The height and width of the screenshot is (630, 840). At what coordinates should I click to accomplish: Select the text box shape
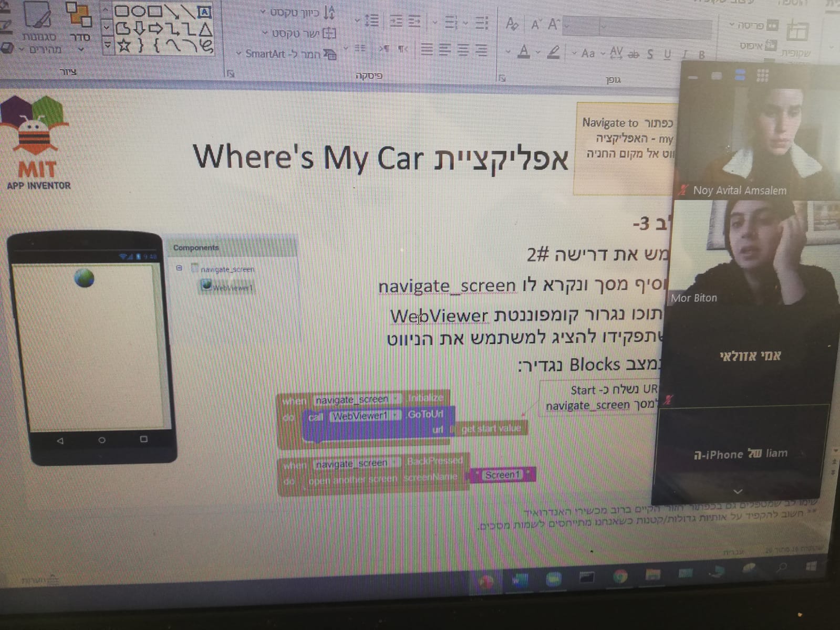tap(204, 12)
